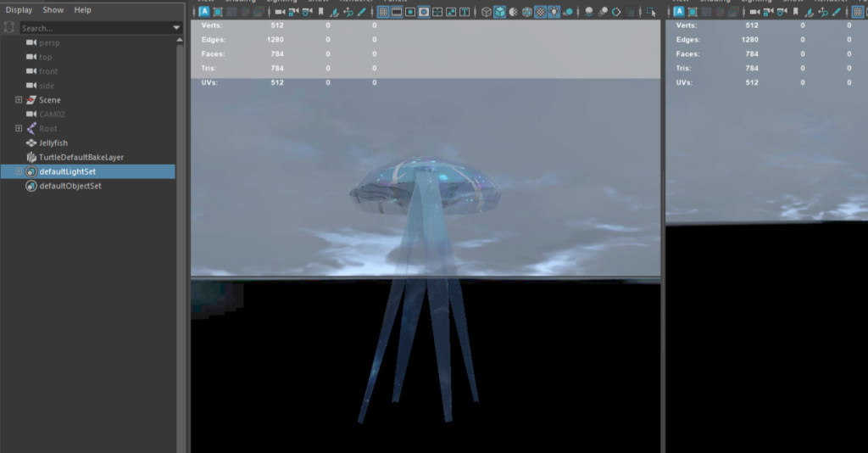Click Screen Space Ambient Occlusion icon
Screen dimensions: 868x453
pos(589,12)
